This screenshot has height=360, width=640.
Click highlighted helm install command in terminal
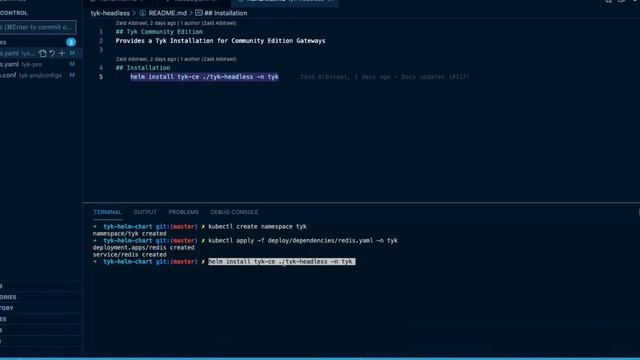click(x=282, y=262)
